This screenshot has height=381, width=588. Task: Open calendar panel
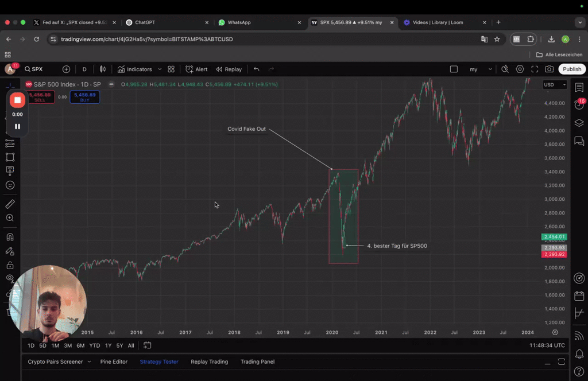pyautogui.click(x=579, y=296)
